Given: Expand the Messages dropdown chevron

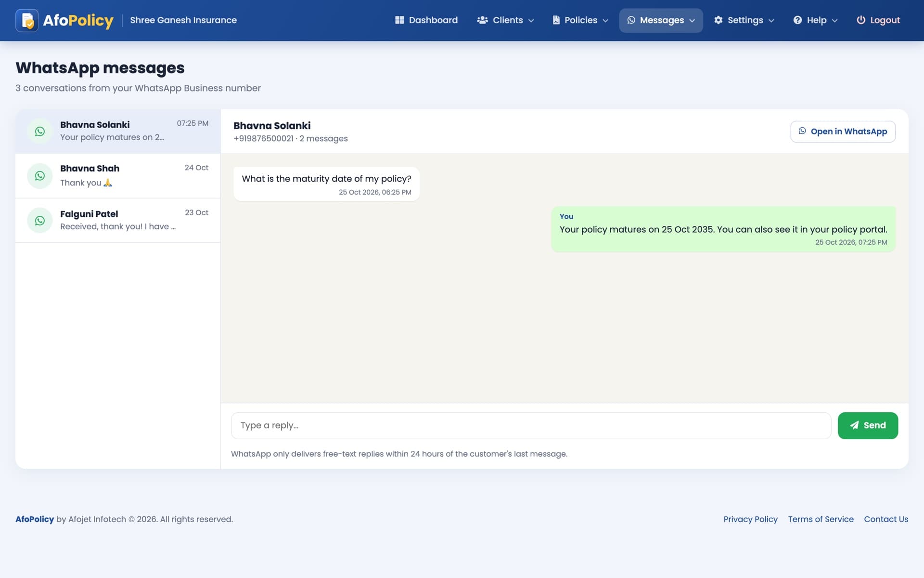Looking at the screenshot, I should [692, 21].
